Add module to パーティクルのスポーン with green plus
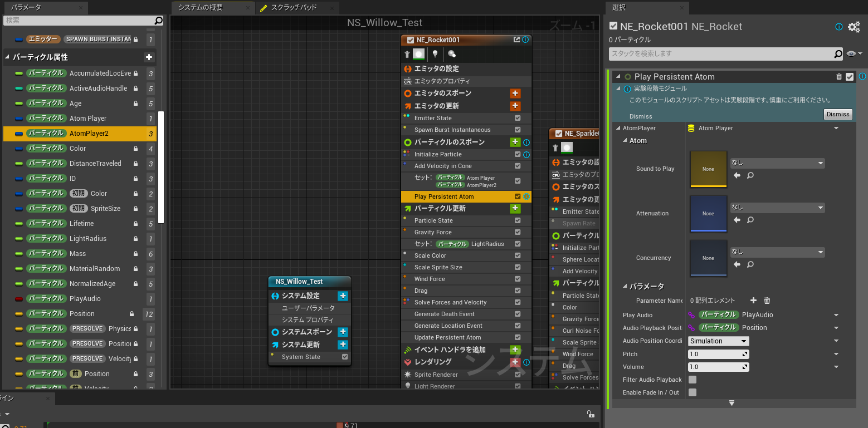The height and width of the screenshot is (428, 868). click(515, 142)
